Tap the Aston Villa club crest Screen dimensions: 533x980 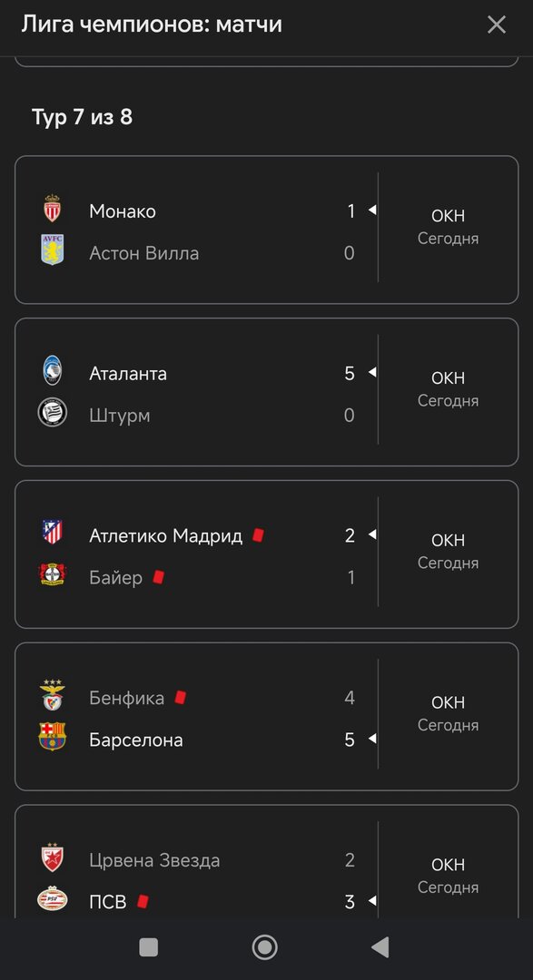(53, 250)
